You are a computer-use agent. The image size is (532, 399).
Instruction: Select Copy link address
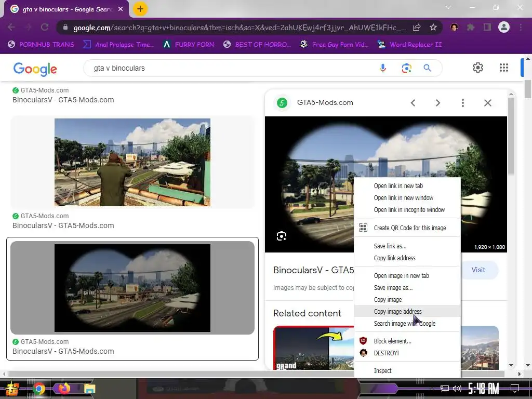407,258
